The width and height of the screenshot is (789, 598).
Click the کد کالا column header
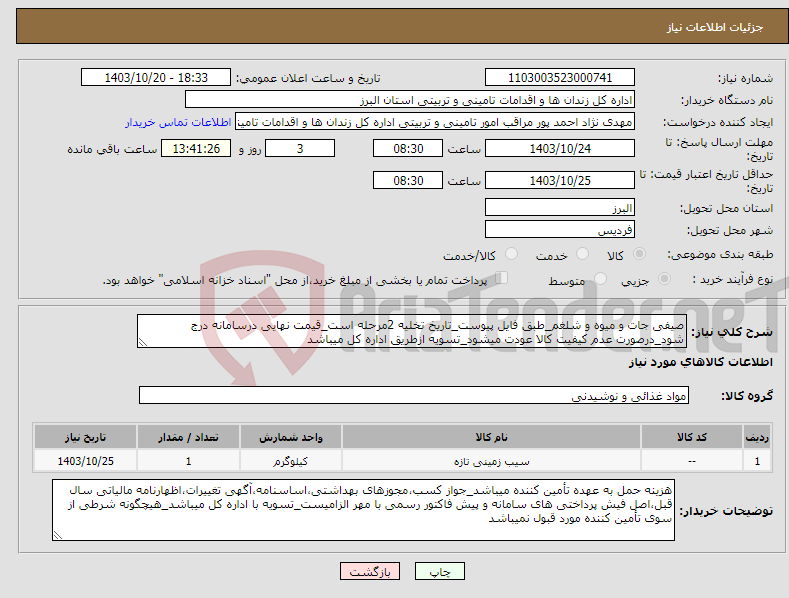click(x=692, y=437)
